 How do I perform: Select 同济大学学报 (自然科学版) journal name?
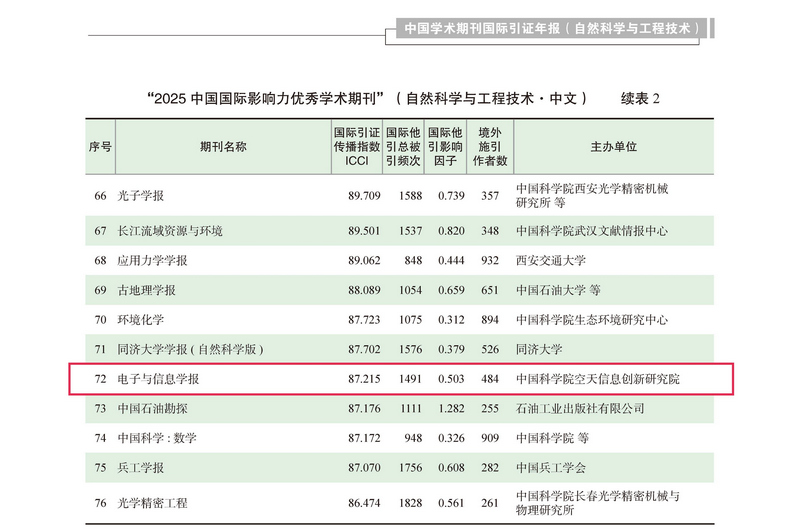[190, 350]
